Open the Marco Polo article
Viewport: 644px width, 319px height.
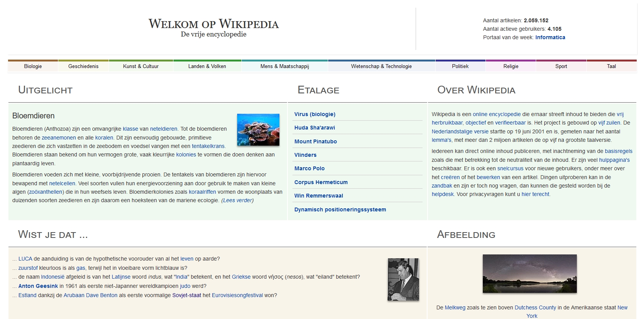pos(309,168)
